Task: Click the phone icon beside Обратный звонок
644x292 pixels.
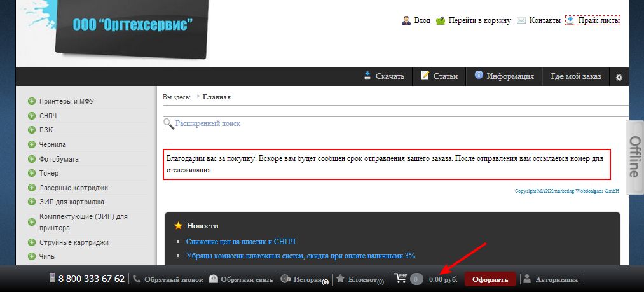Action: pos(137,279)
